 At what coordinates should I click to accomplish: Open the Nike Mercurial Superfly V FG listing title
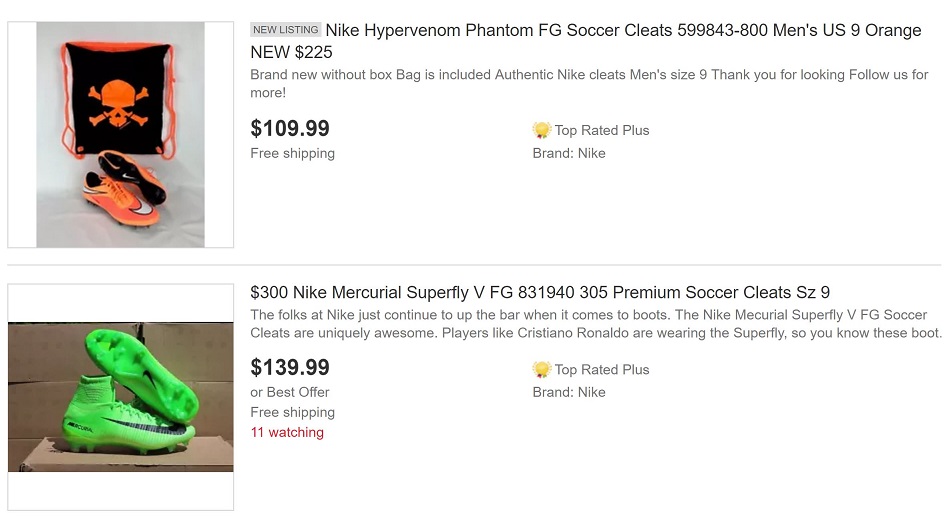tap(540, 293)
